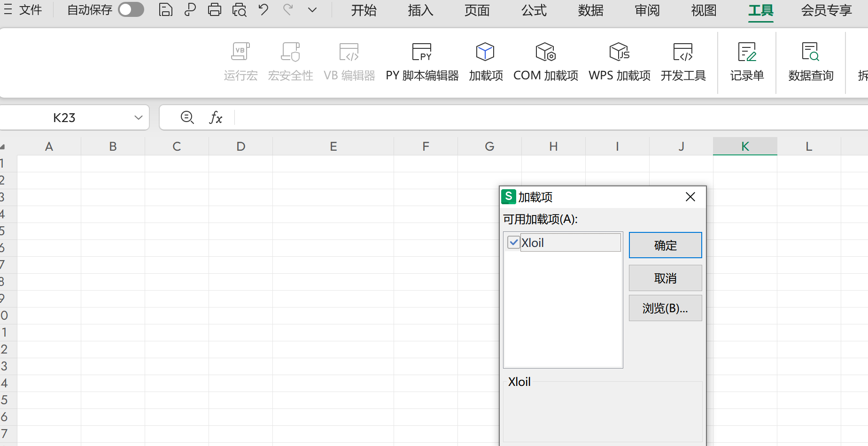Click the 确定 button

tap(665, 245)
